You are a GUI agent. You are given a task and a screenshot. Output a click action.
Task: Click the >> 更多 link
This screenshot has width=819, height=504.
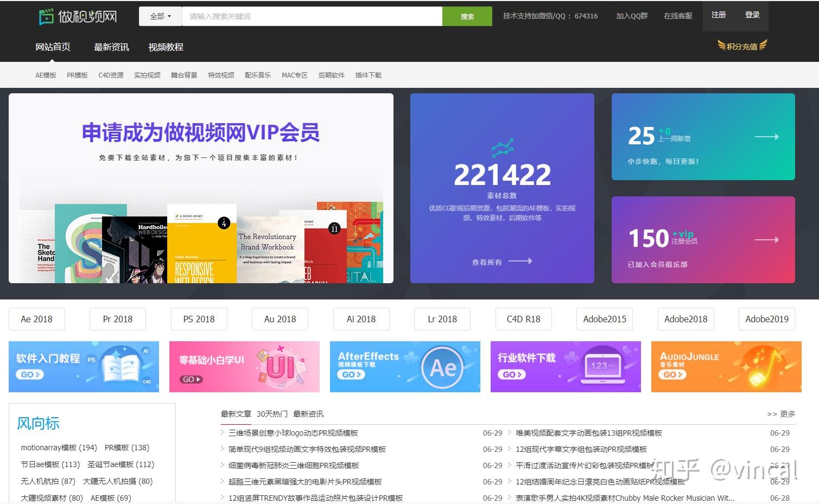781,414
